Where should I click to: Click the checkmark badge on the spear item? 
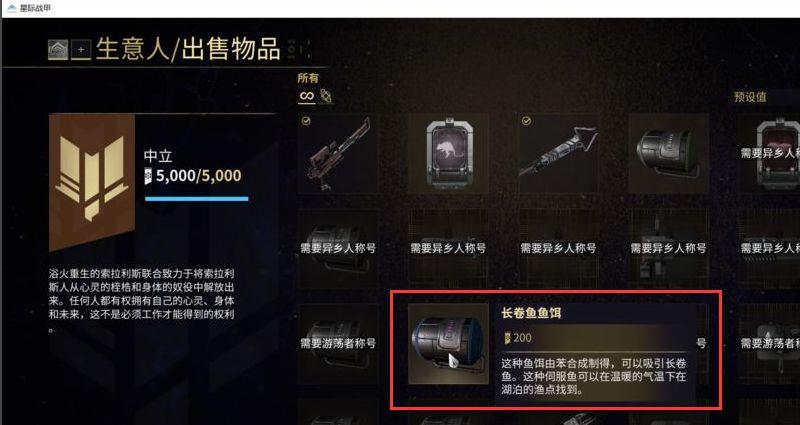[x=526, y=121]
